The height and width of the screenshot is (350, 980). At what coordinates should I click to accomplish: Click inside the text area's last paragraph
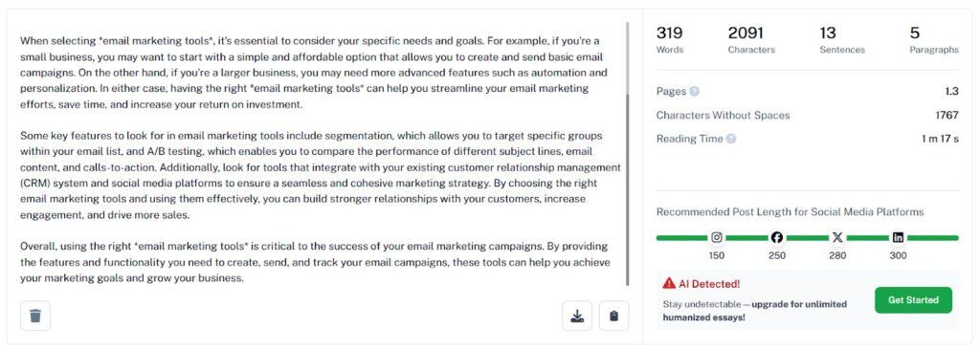314,262
